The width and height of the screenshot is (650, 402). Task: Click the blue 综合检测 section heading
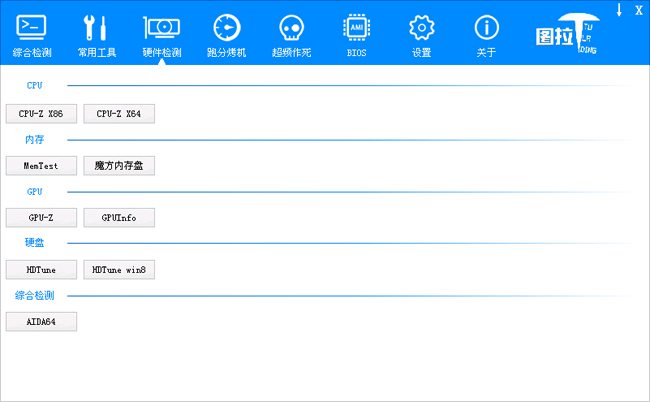(x=34, y=295)
